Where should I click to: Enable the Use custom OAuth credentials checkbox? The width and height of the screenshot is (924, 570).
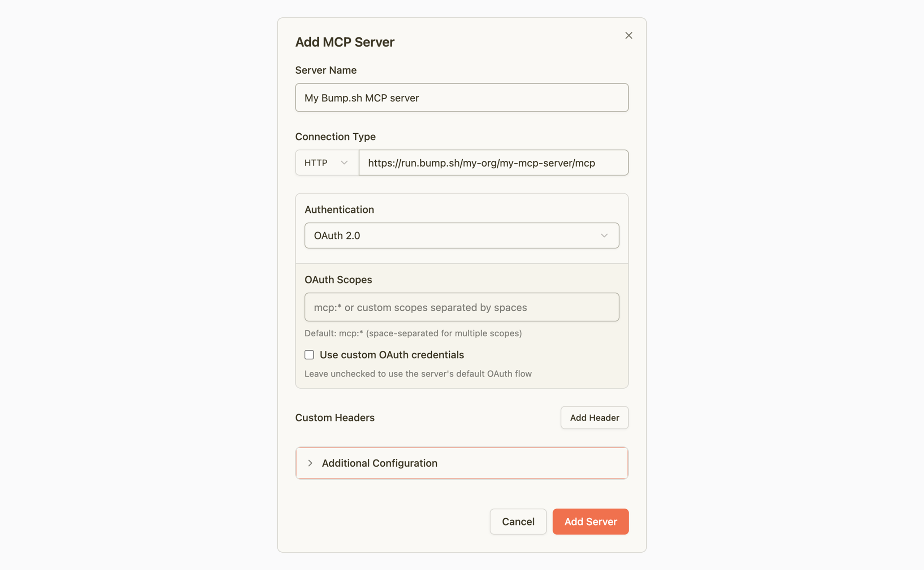click(309, 355)
